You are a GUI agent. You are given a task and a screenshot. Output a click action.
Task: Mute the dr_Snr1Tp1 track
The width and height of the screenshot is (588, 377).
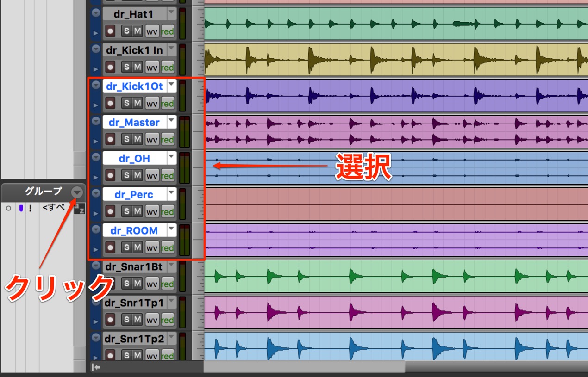[138, 320]
